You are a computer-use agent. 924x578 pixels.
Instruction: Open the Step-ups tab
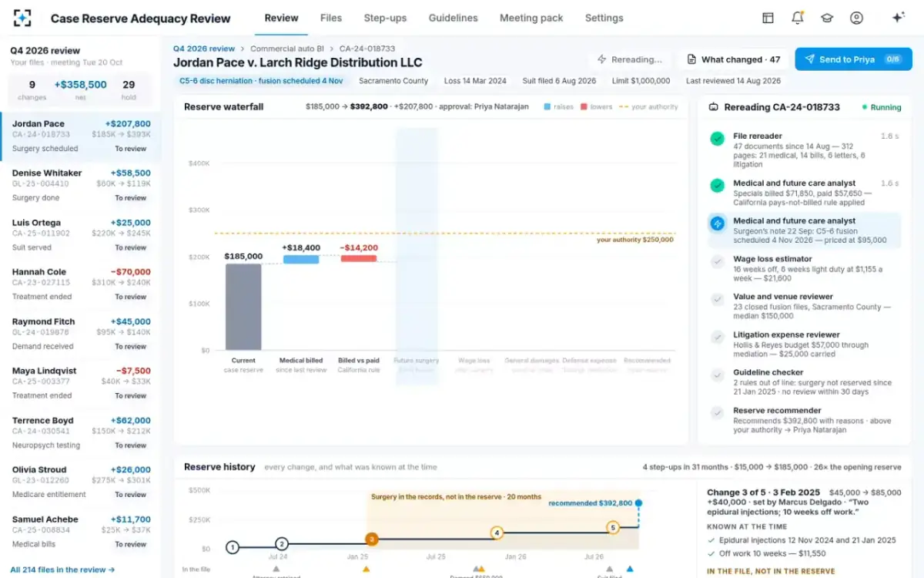pos(385,18)
